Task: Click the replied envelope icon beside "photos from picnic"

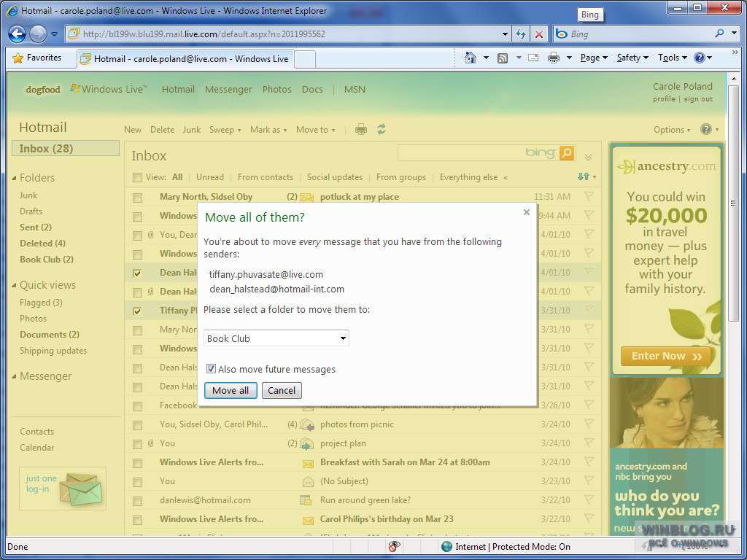Action: pyautogui.click(x=307, y=424)
